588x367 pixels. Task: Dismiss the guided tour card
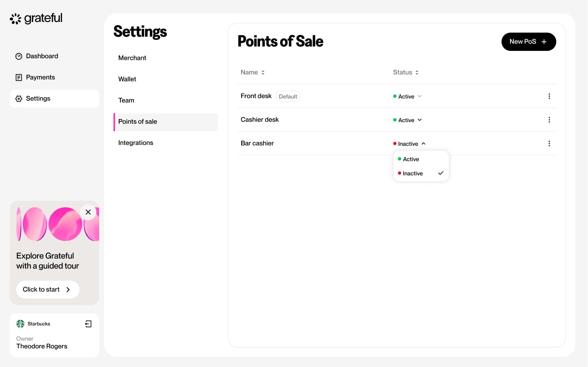point(88,212)
